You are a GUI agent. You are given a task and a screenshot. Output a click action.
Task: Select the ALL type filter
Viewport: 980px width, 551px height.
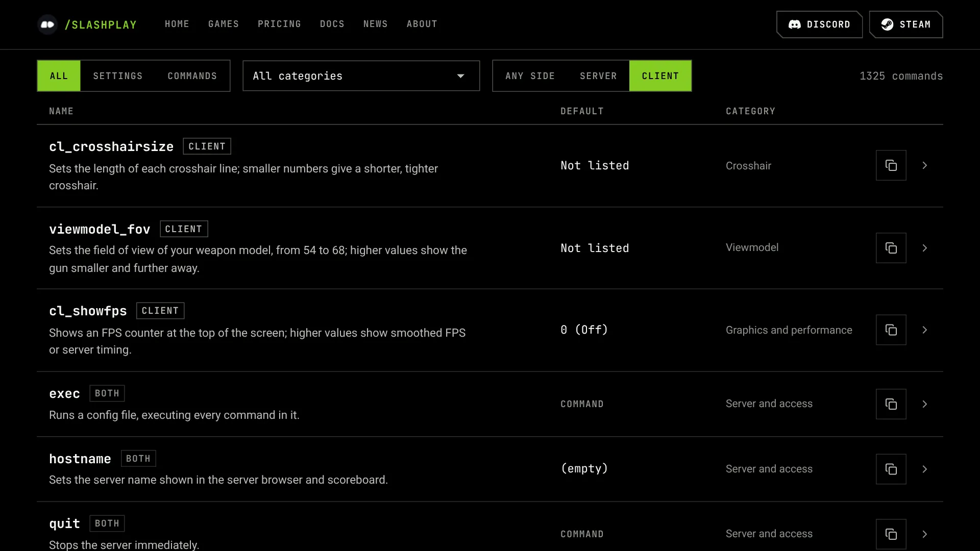[59, 76]
